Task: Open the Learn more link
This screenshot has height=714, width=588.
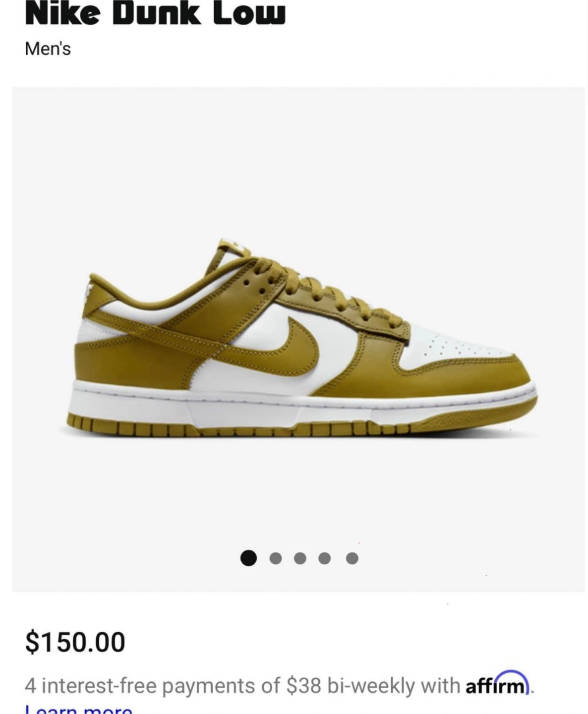Action: pos(79,709)
